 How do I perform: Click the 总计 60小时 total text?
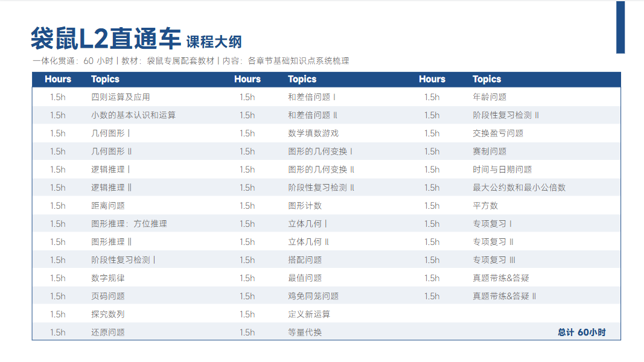tap(582, 332)
